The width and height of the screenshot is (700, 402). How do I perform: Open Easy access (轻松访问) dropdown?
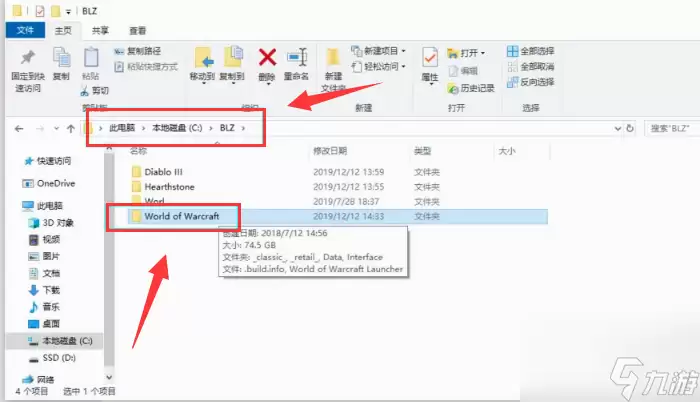378,67
